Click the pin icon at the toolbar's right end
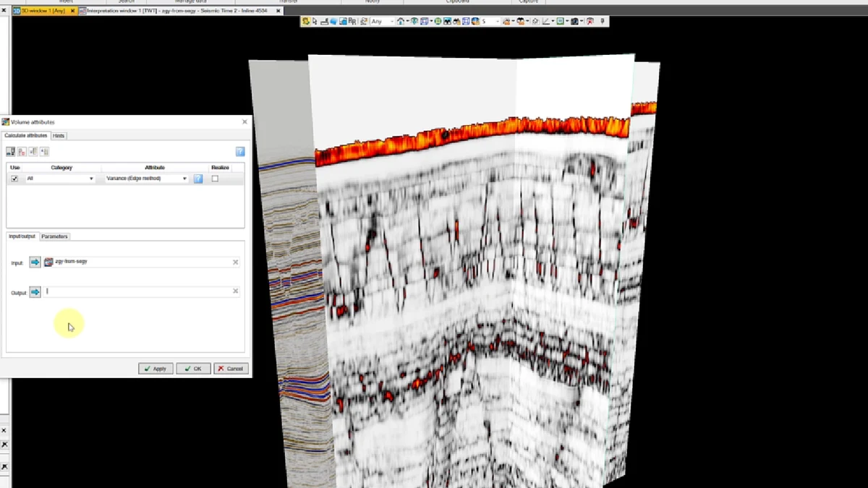This screenshot has width=868, height=488. (x=602, y=22)
